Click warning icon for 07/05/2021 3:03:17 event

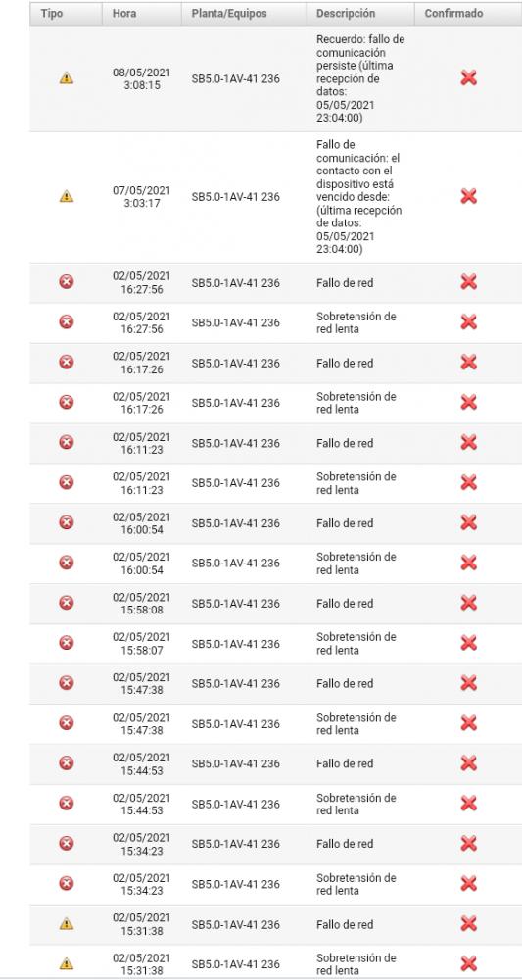67,196
